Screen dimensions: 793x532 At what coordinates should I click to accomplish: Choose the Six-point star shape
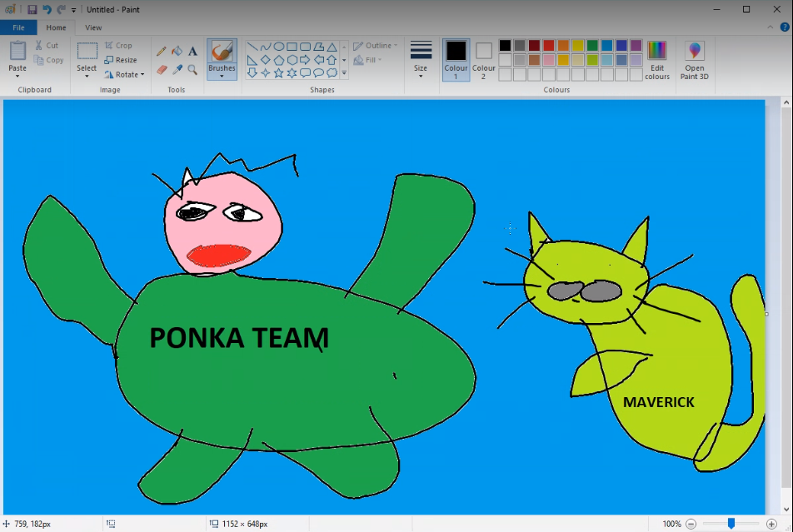[292, 73]
